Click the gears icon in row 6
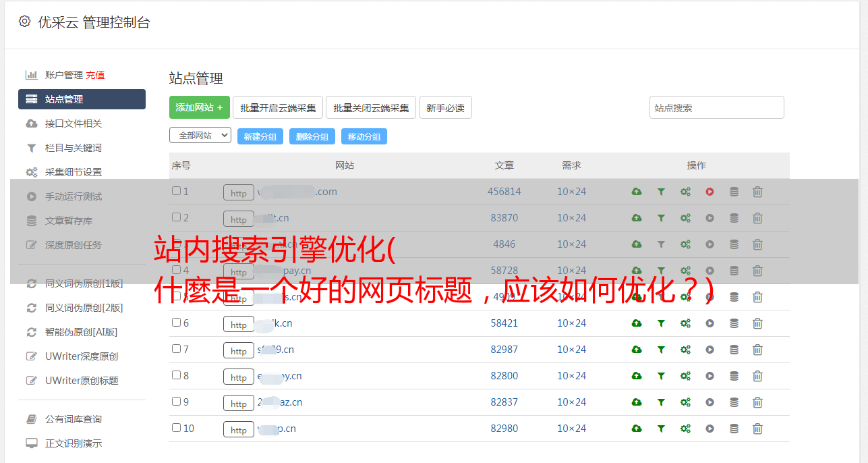 [x=685, y=323]
